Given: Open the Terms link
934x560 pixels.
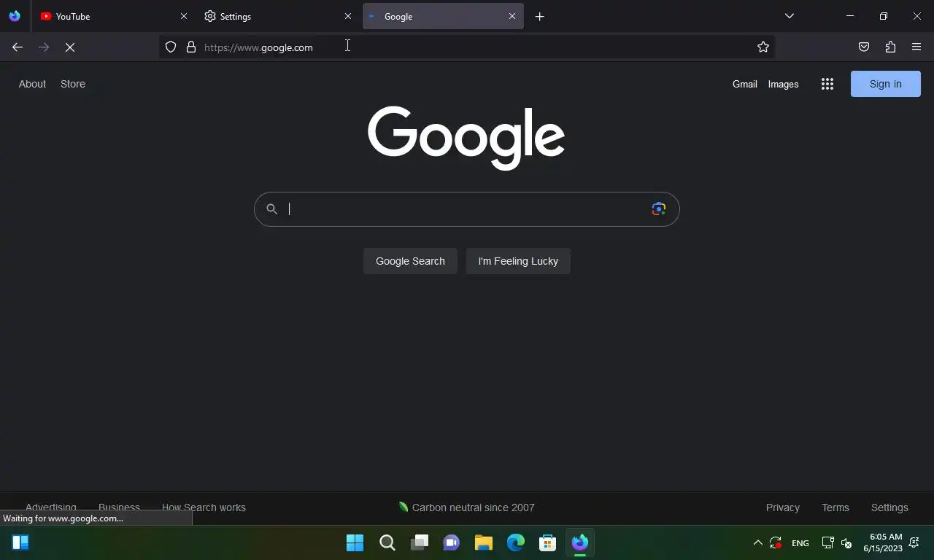Looking at the screenshot, I should click(835, 507).
